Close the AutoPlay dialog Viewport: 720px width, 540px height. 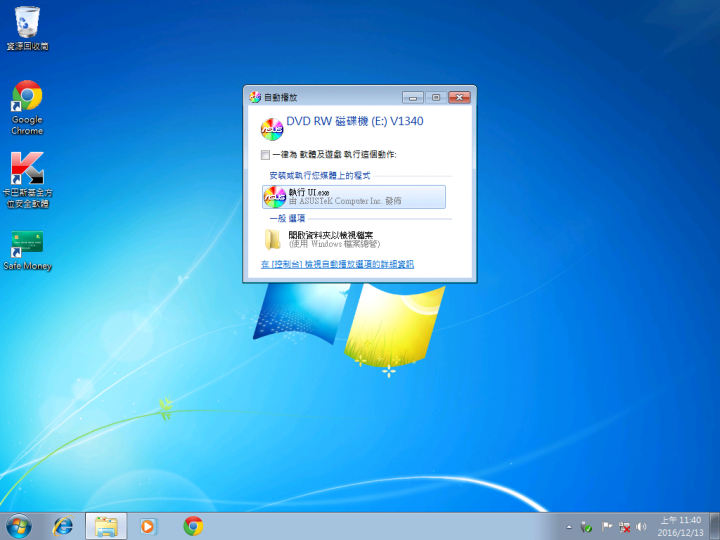point(459,97)
